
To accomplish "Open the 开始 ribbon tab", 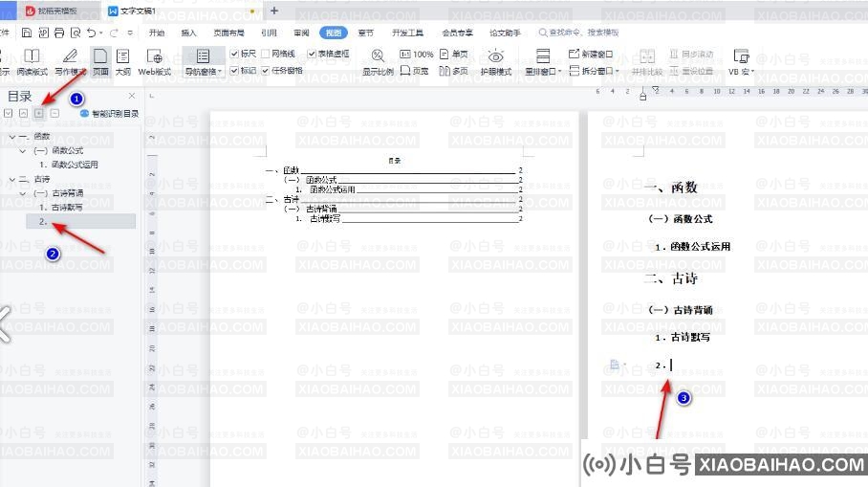I will [x=157, y=33].
